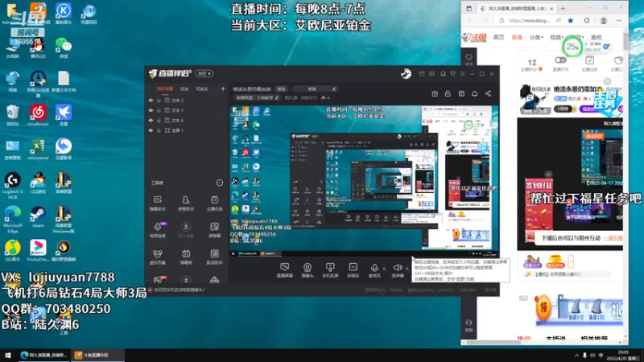Viewport: 644px width, 362px height.
Task: Click 主播任务 checklist on the webpage
Action: [589, 64]
